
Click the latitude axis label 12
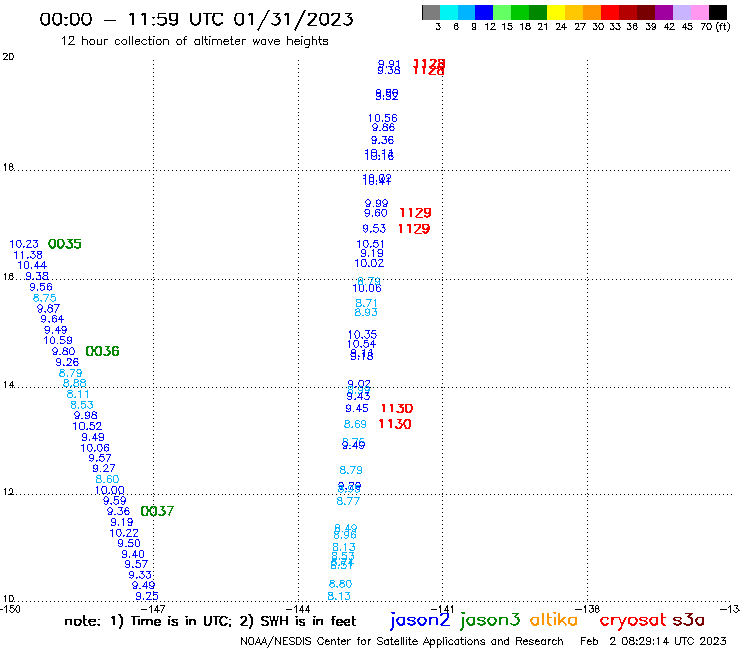tap(8, 492)
